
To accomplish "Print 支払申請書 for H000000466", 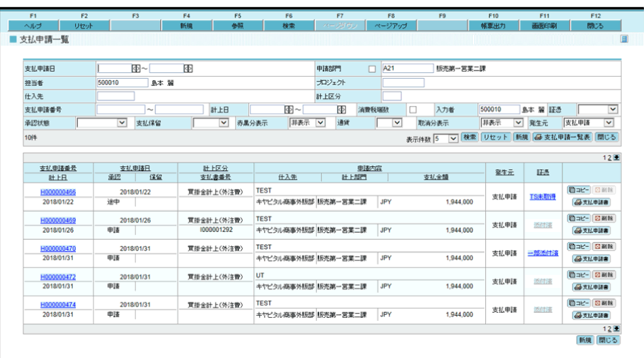I will 592,202.
